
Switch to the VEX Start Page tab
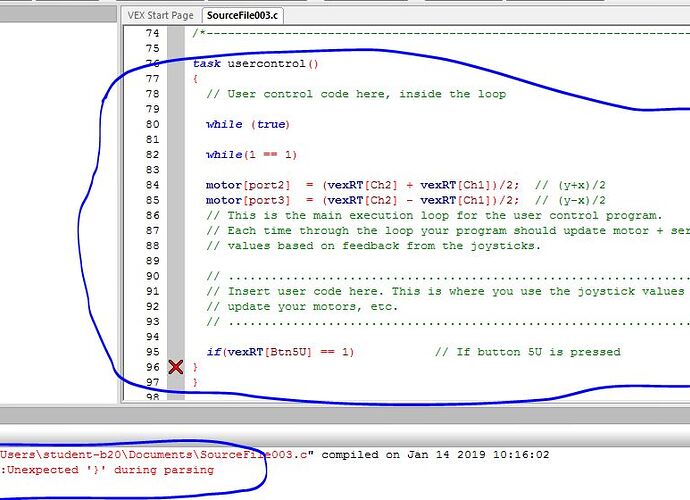[x=160, y=15]
